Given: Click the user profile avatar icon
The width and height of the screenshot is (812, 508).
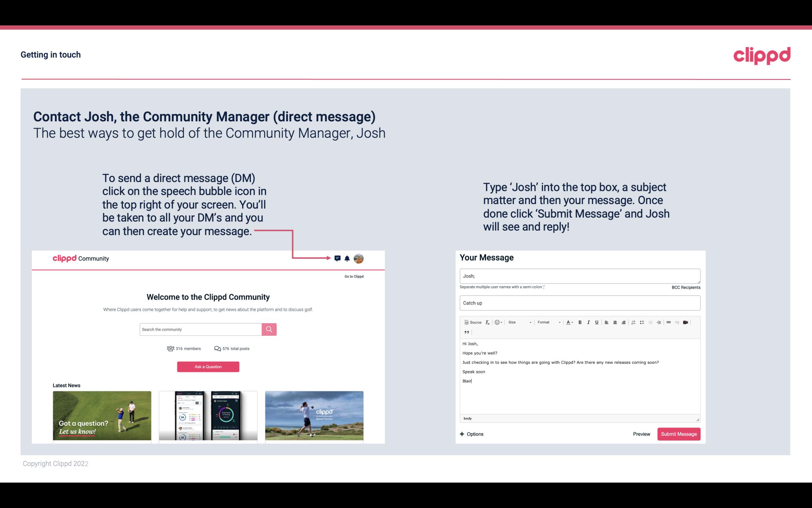Looking at the screenshot, I should 358,258.
